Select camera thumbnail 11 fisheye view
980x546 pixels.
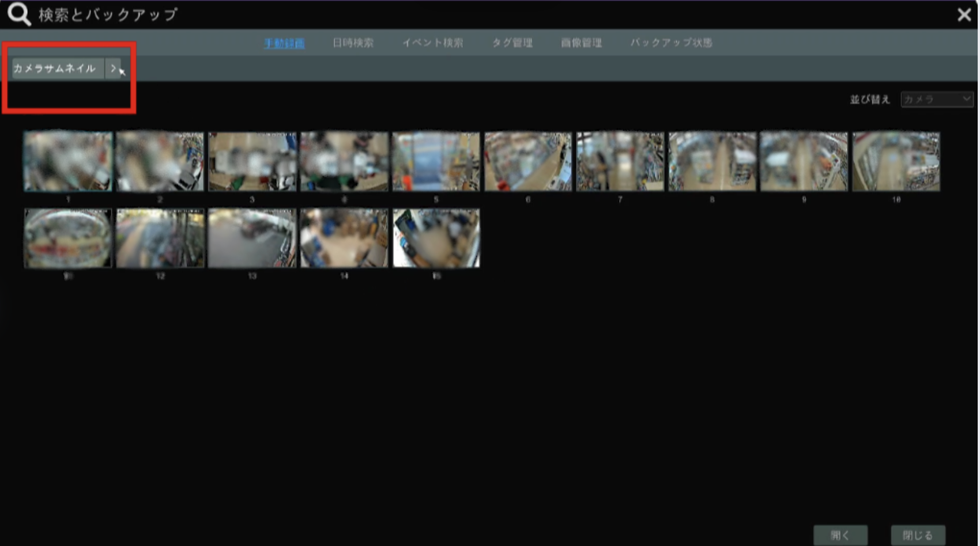pyautogui.click(x=68, y=238)
